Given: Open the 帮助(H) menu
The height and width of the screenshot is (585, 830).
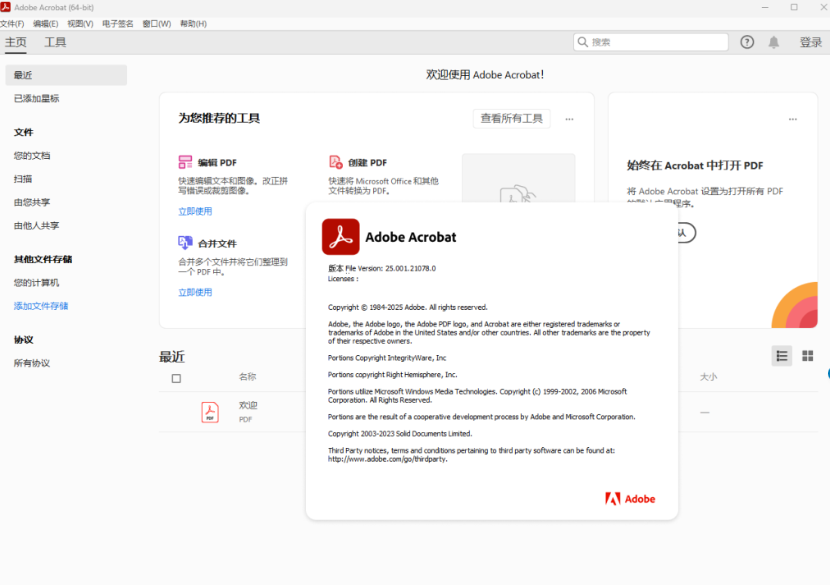Looking at the screenshot, I should [193, 23].
